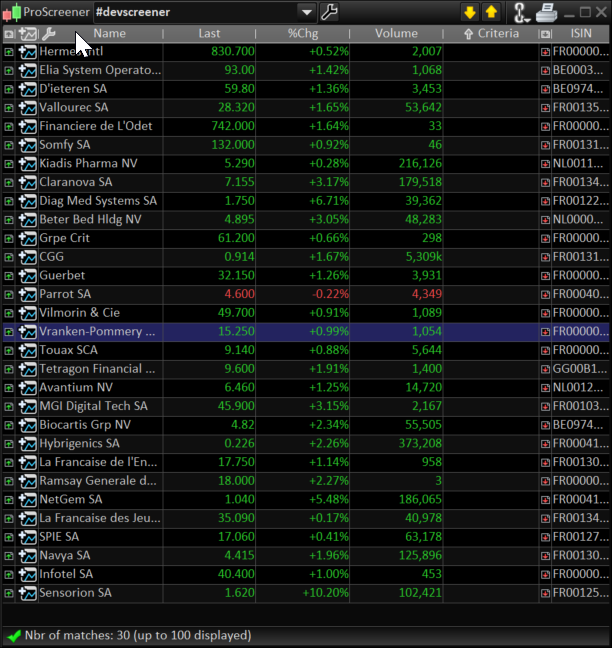The width and height of the screenshot is (612, 648).
Task: Open chart icon for Guerbet
Action: coord(28,276)
